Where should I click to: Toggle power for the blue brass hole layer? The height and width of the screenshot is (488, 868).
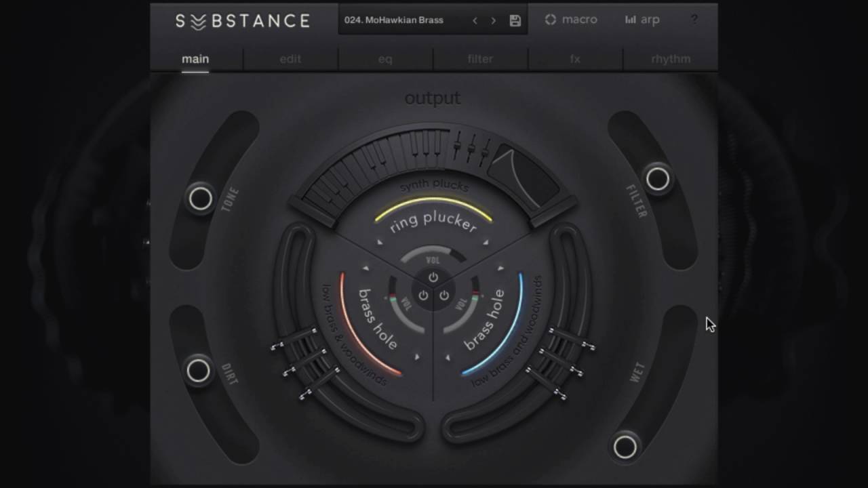[444, 296]
